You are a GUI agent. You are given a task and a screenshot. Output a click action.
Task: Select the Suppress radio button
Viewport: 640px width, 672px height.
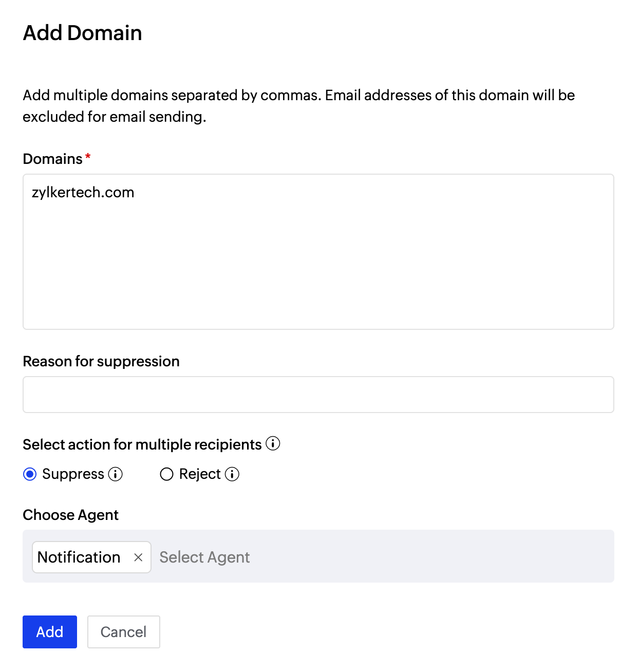pyautogui.click(x=30, y=474)
